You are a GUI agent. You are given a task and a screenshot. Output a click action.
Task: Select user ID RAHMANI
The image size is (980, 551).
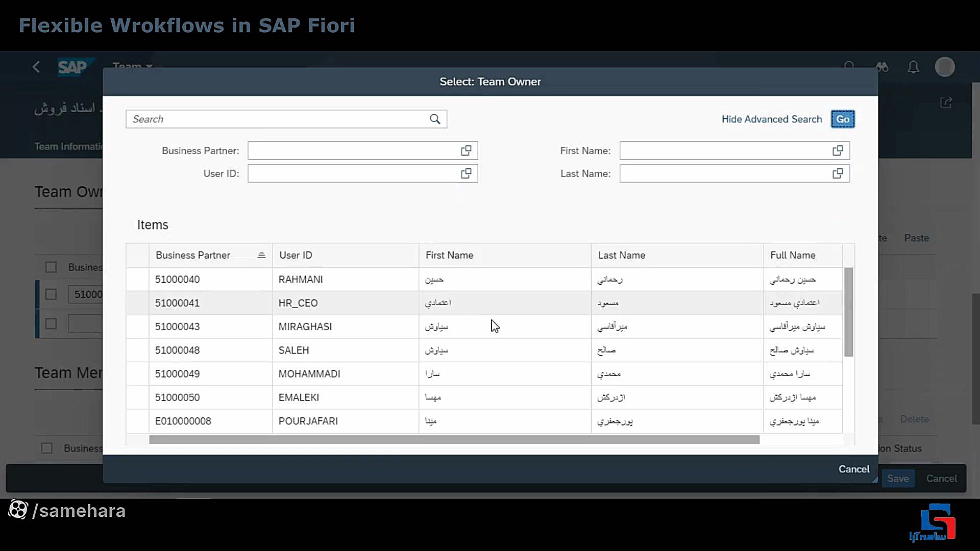tap(301, 280)
